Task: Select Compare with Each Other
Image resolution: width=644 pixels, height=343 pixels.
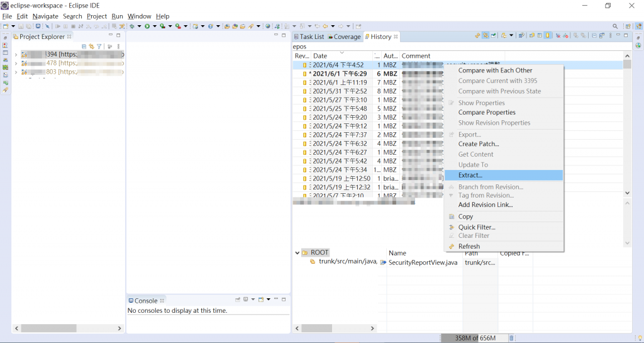Action: click(x=504, y=70)
